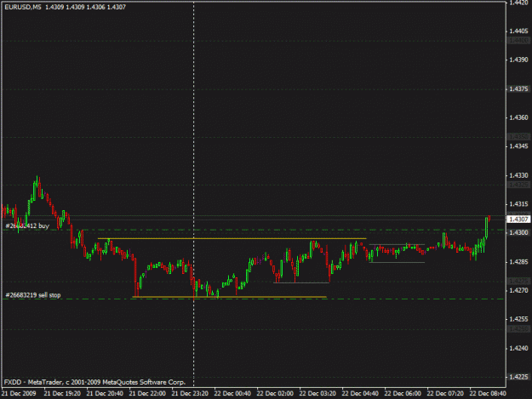Image resolution: width=532 pixels, height=399 pixels.
Task: Click the 1.4330 price scale label
Action: point(518,175)
